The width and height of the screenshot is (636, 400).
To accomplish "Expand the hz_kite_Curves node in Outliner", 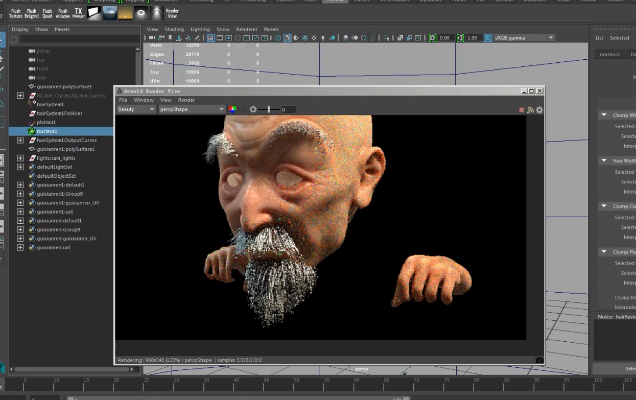I will [x=20, y=95].
